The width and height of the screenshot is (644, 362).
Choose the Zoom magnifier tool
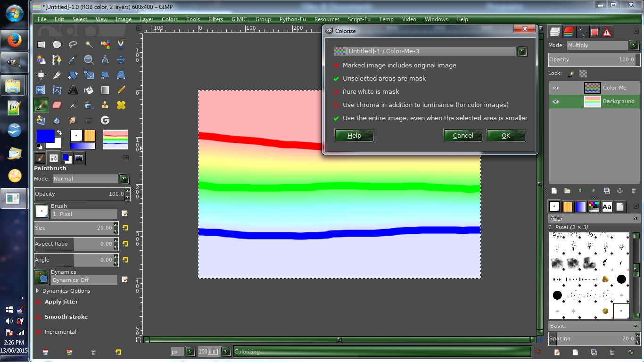tap(89, 60)
